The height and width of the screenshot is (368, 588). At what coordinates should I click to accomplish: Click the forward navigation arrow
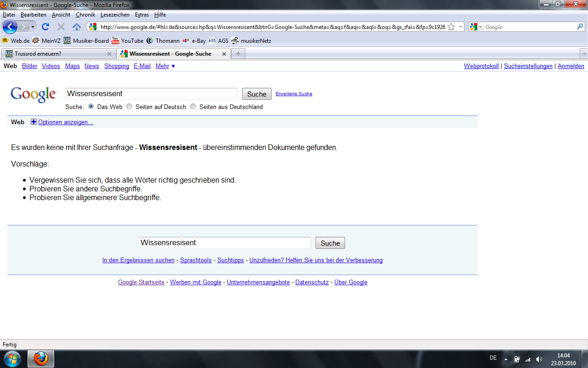(x=23, y=27)
